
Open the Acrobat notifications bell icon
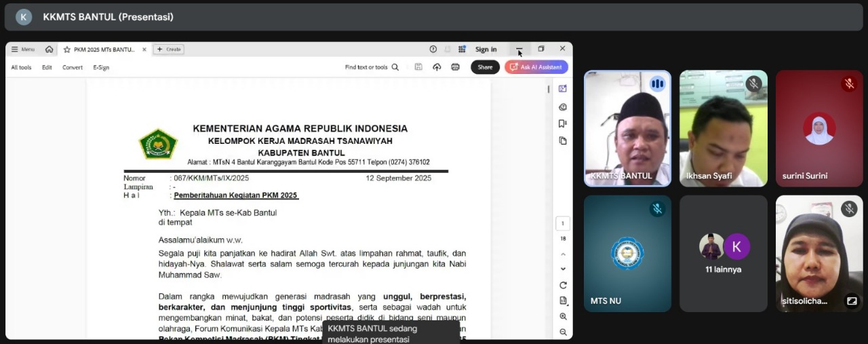[448, 49]
